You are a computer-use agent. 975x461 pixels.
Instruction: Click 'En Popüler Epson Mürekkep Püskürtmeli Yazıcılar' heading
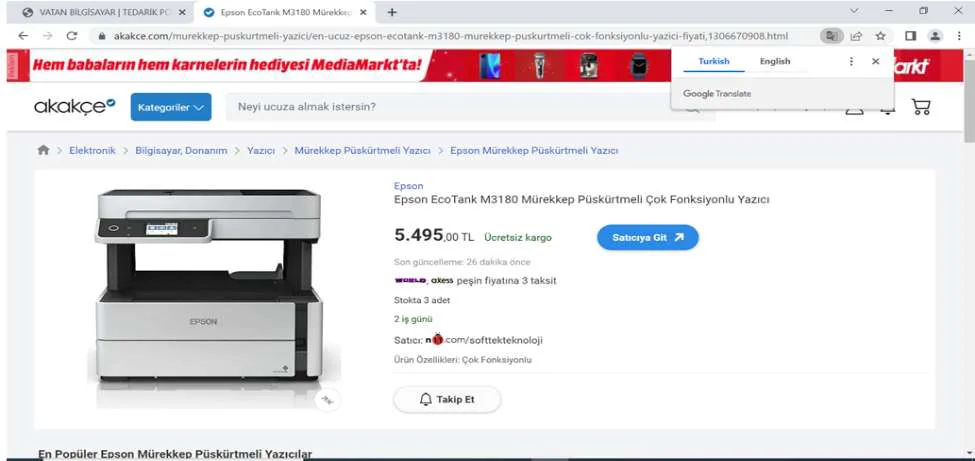[175, 454]
